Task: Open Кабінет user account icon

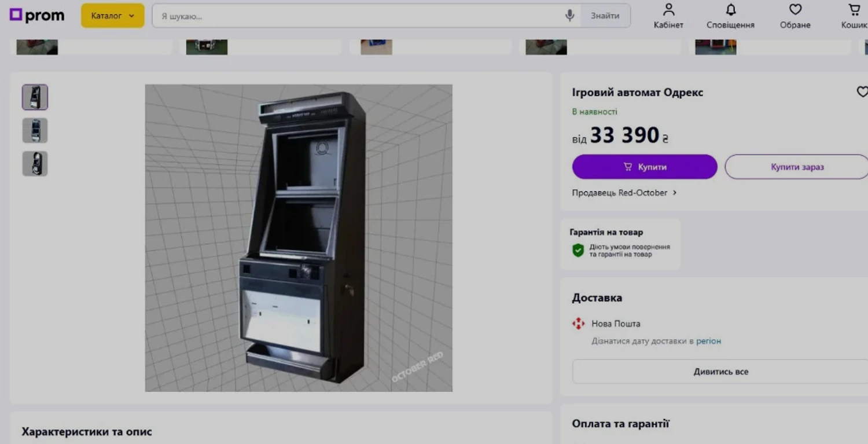Action: point(668,16)
